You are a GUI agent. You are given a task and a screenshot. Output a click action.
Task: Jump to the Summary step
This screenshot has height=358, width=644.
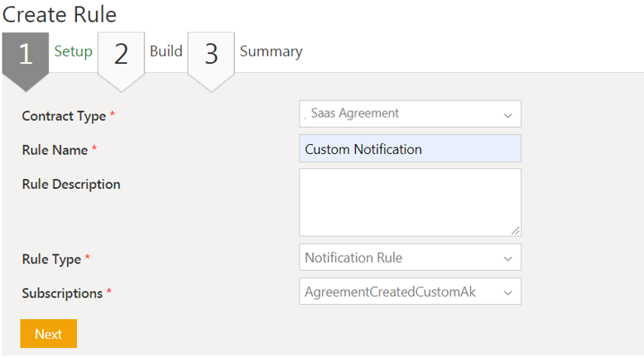click(271, 51)
